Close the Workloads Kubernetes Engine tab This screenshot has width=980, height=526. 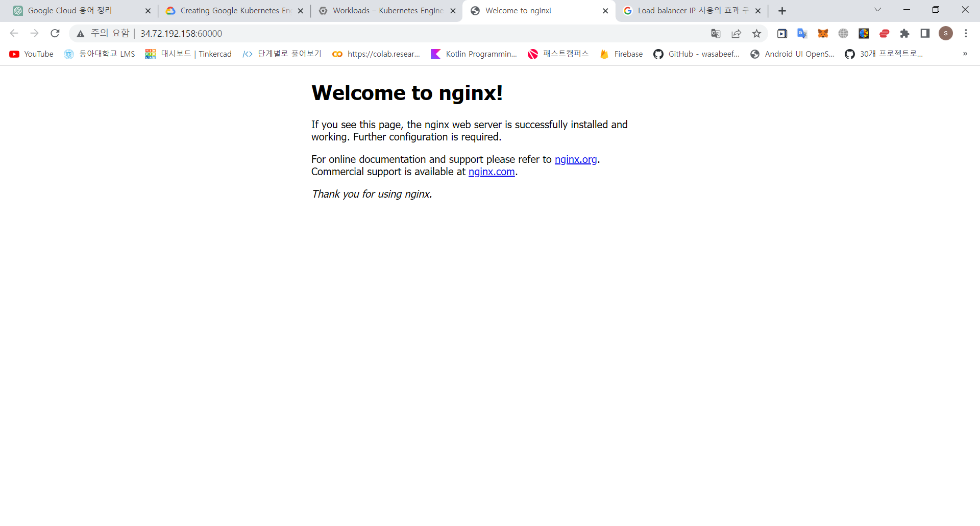click(453, 11)
